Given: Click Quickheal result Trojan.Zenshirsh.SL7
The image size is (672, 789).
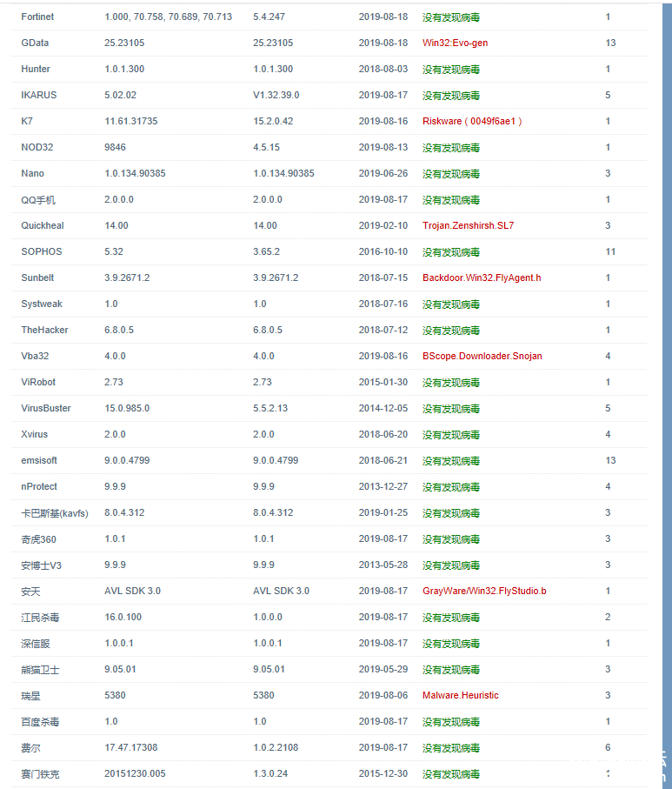Looking at the screenshot, I should (468, 225).
